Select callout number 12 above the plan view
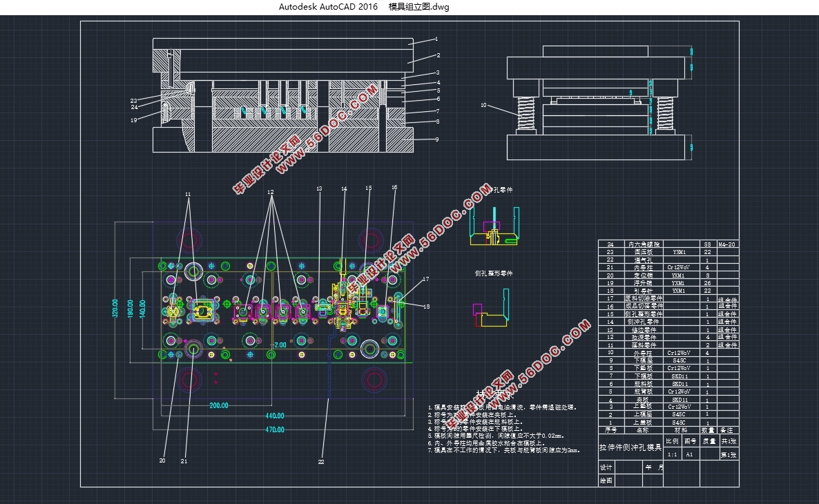 coord(271,192)
